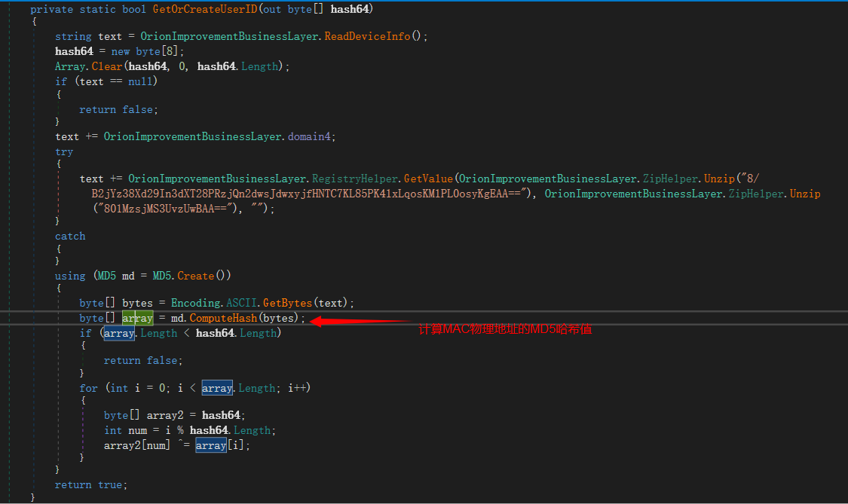Click the red Chinese MD5 annotation text
848x504 pixels.
click(505, 329)
